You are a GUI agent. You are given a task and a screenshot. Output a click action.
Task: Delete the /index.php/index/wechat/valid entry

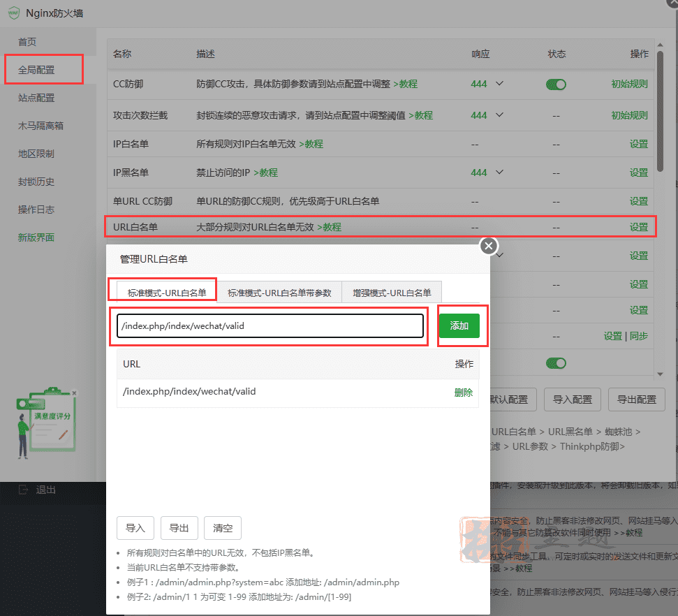coord(464,393)
